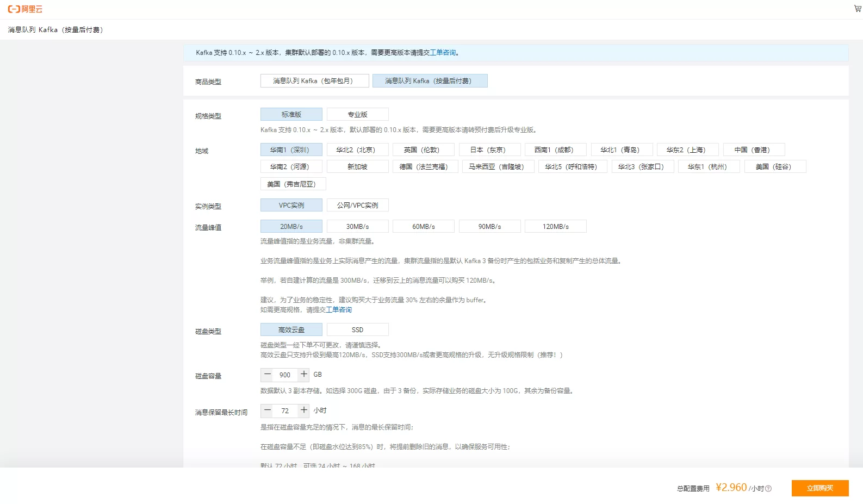
Task: Click the 立即购买 buy now button
Action: [x=820, y=488]
